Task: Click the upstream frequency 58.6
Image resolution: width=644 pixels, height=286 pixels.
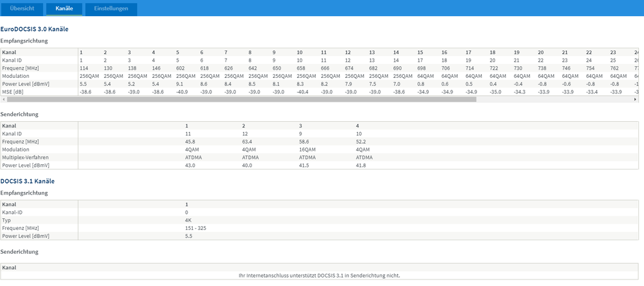Action: pos(304,142)
